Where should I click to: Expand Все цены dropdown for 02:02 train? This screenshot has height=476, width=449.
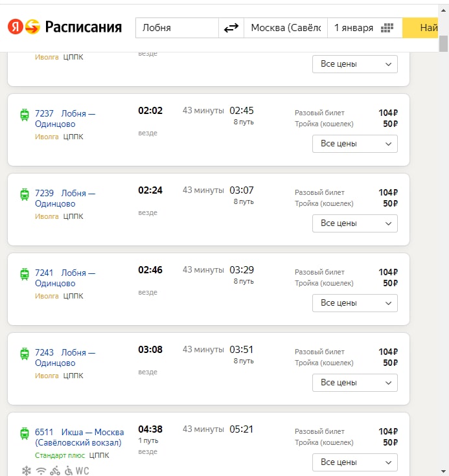tap(355, 144)
